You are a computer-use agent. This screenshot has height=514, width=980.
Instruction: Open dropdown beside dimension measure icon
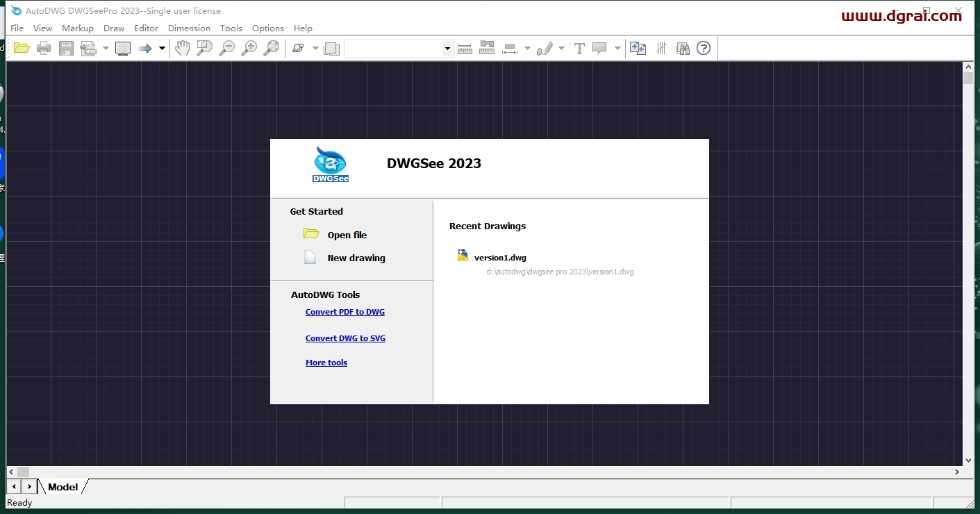(527, 48)
